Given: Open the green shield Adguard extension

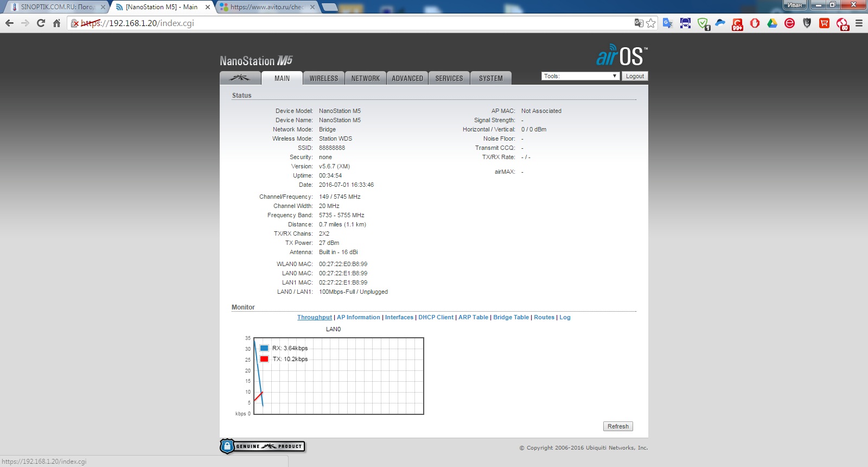Looking at the screenshot, I should [703, 23].
